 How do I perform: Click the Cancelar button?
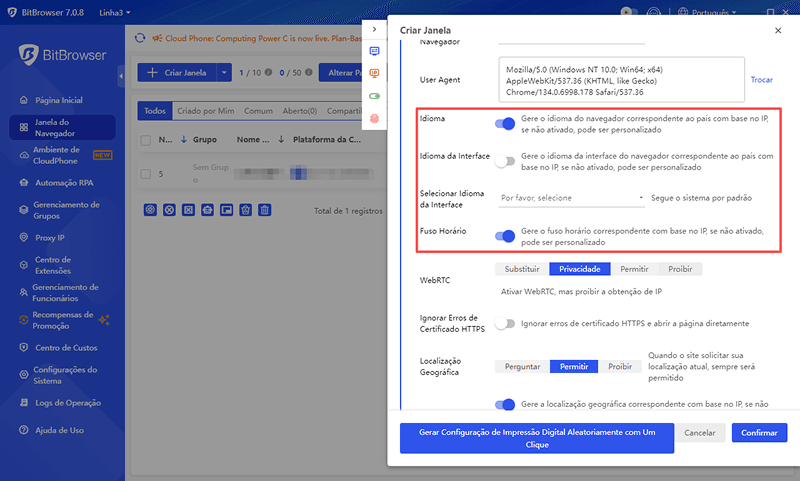pyautogui.click(x=699, y=433)
